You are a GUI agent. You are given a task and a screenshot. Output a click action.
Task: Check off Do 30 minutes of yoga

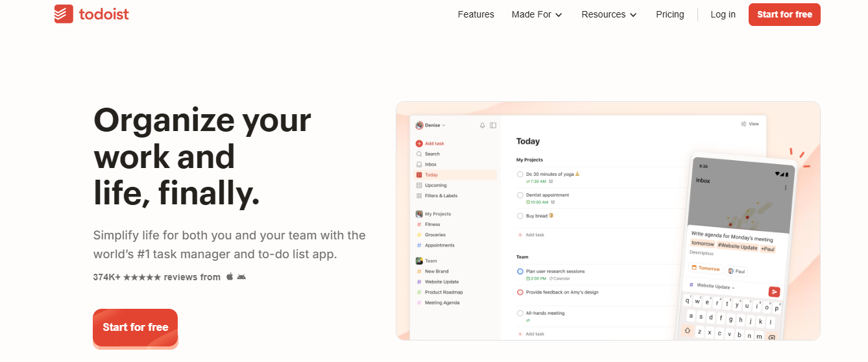point(520,175)
